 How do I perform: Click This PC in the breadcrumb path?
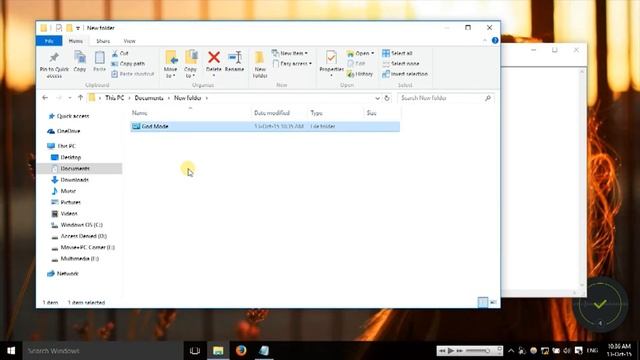[x=115, y=98]
